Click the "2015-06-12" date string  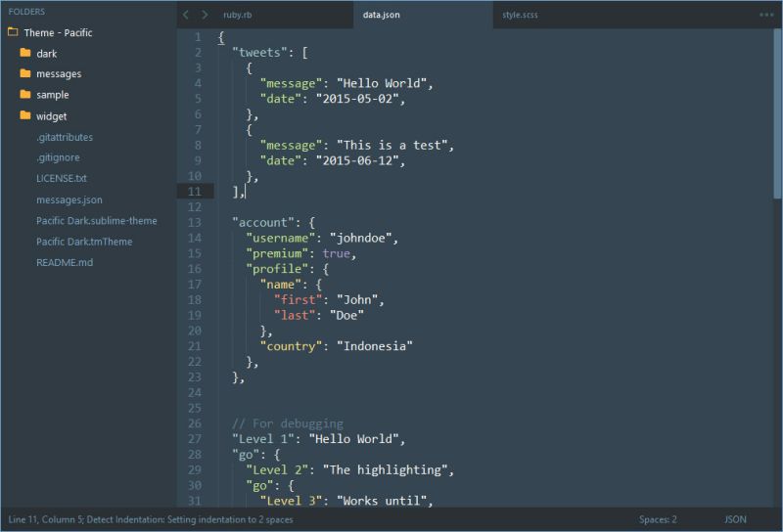click(x=356, y=160)
